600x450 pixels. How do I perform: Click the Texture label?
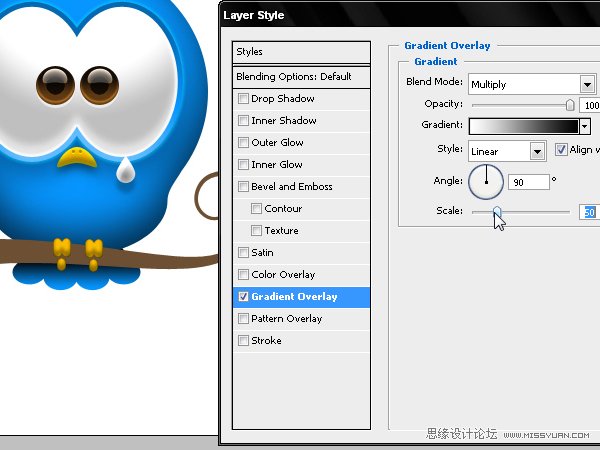[x=282, y=231]
